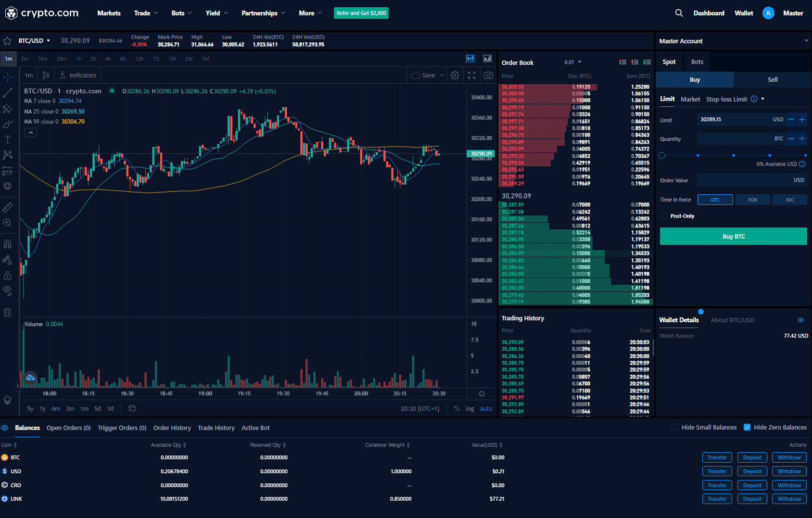Increase Limit price with plus stepper

pos(802,119)
